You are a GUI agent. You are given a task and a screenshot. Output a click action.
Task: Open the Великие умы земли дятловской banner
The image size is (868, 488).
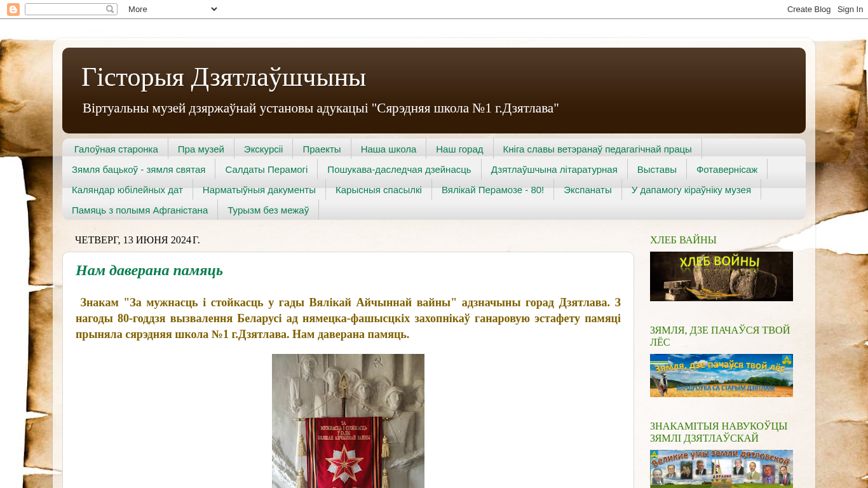point(721,469)
